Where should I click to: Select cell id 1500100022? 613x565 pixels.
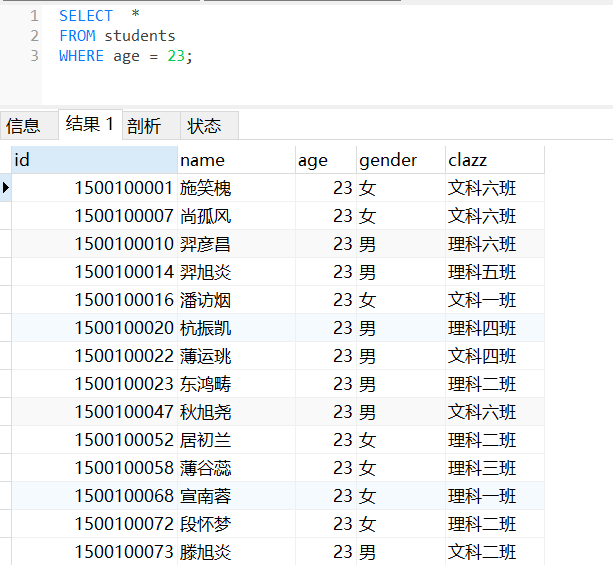point(95,356)
